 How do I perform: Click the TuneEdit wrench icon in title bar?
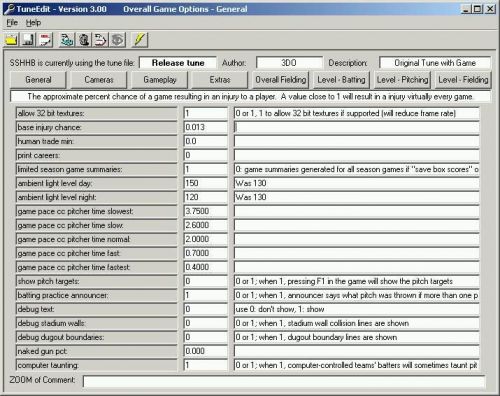10,9
